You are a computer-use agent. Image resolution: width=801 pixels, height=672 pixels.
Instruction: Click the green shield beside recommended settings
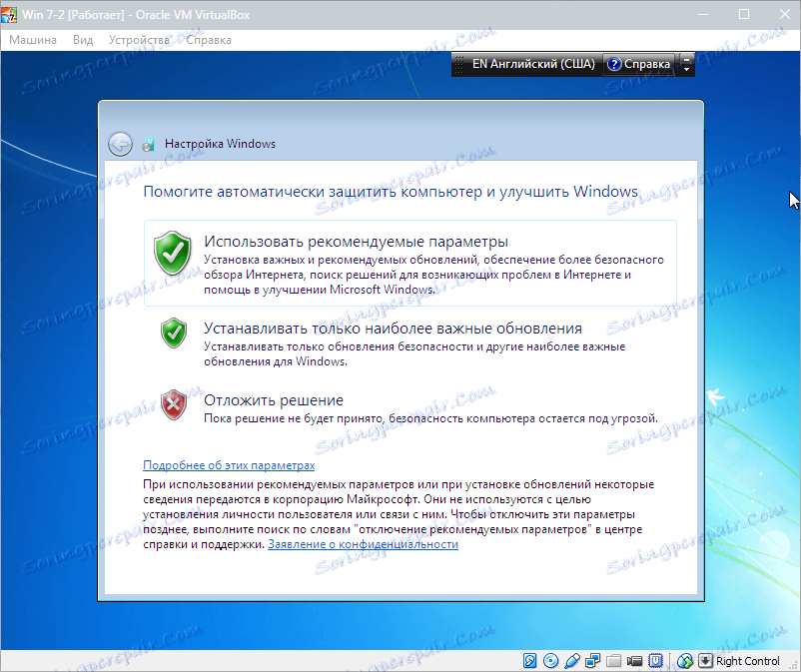pos(172,253)
